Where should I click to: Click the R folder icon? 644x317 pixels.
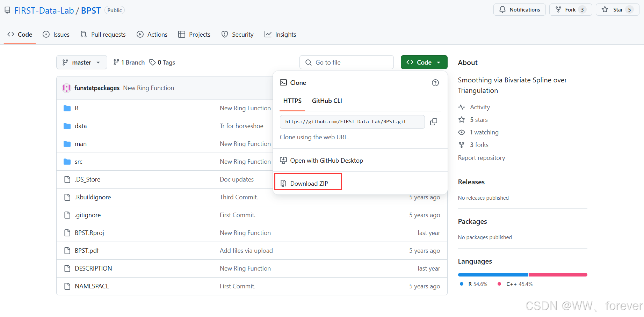click(67, 108)
